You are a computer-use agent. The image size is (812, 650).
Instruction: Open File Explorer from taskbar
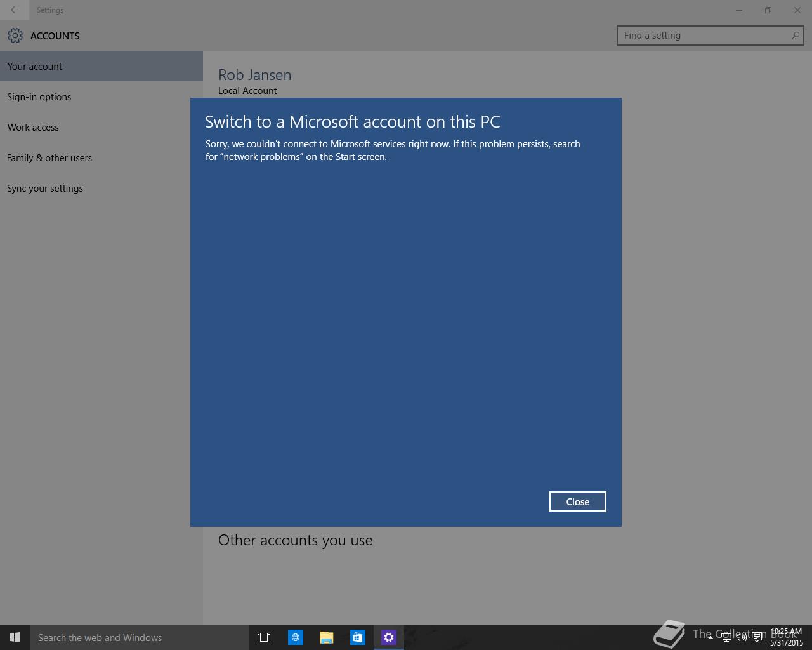327,637
